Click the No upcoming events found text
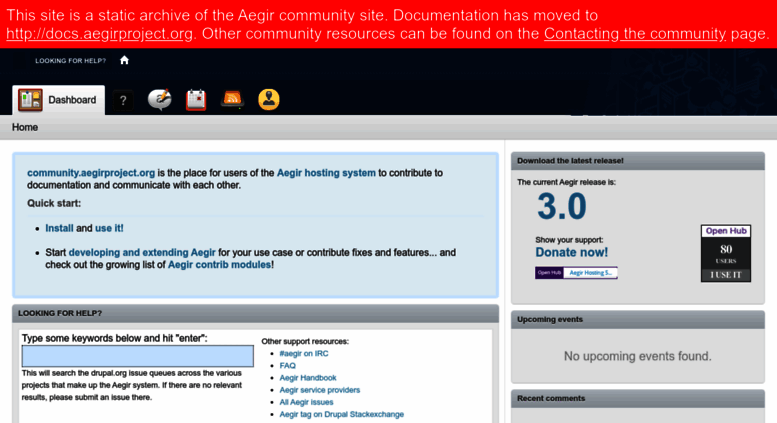The image size is (777, 423). (638, 356)
